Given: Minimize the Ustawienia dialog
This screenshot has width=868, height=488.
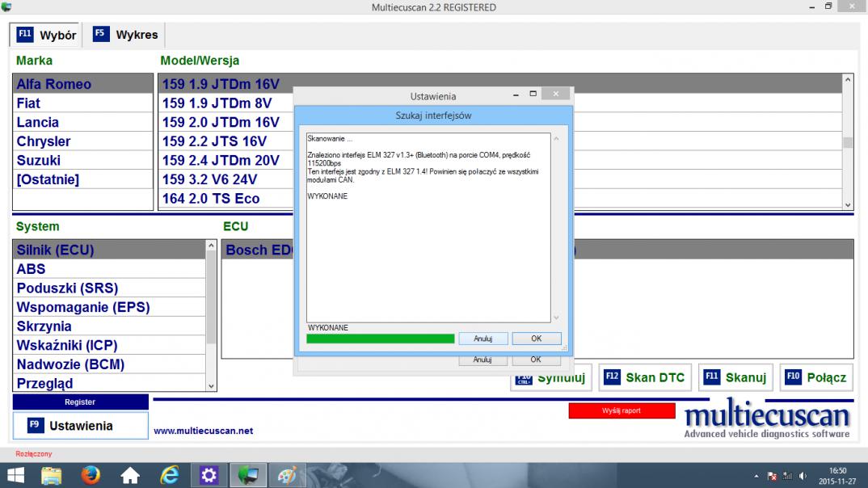Looking at the screenshot, I should 516,95.
